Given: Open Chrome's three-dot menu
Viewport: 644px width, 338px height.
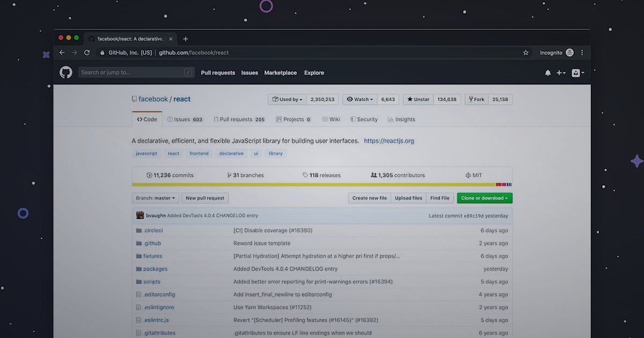Looking at the screenshot, I should click(x=582, y=53).
